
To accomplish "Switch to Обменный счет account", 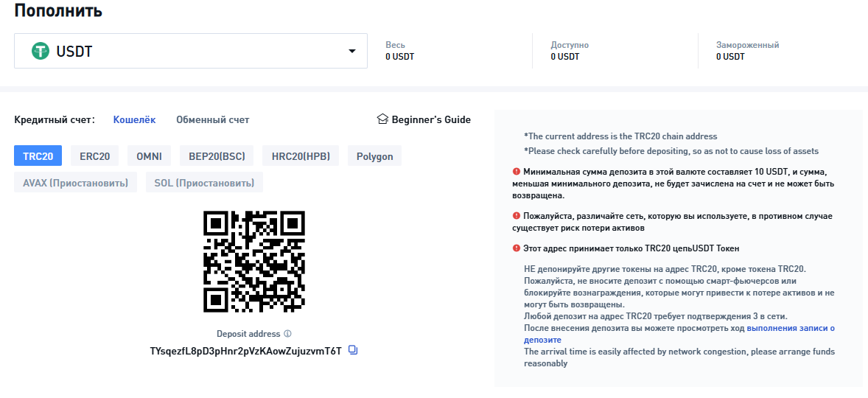I will [x=212, y=119].
